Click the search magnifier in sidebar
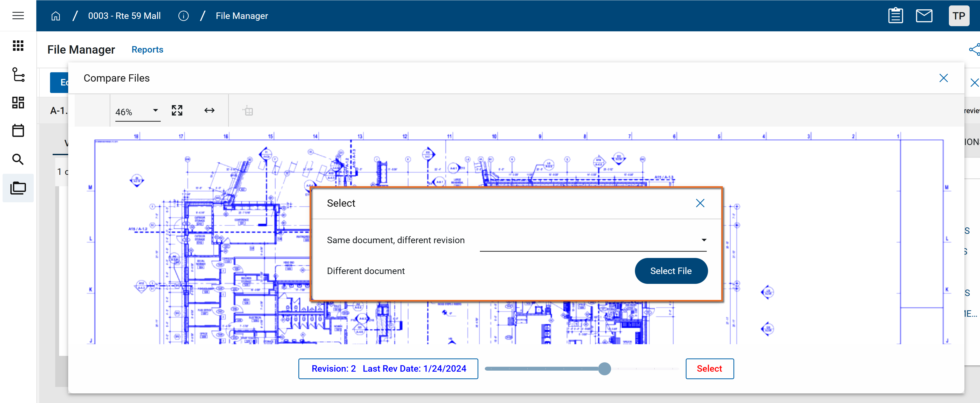The height and width of the screenshot is (403, 980). (18, 159)
